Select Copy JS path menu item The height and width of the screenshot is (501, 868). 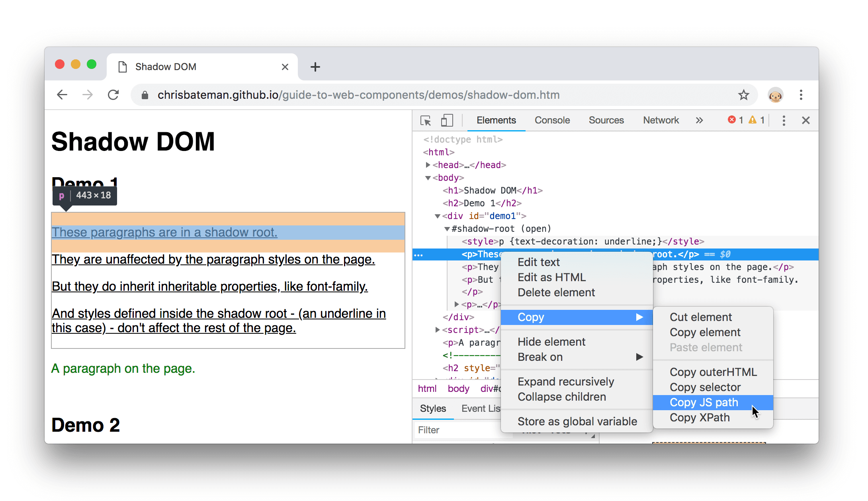coord(704,402)
